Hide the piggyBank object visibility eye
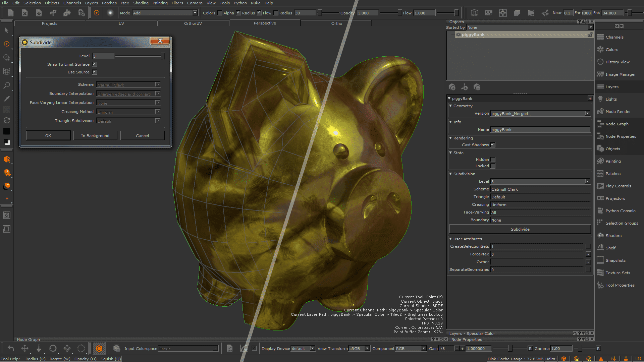This screenshot has height=362, width=644. [458, 35]
